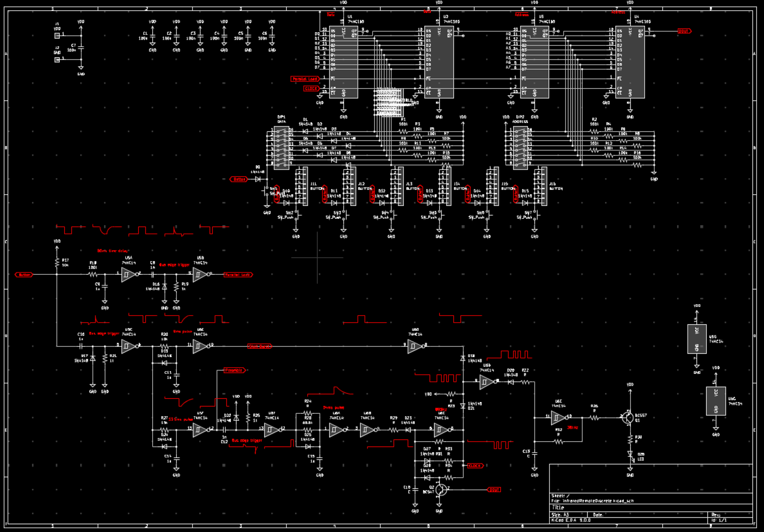
Task: Select the U1 74HC165 shift register symbol
Action: click(343, 62)
